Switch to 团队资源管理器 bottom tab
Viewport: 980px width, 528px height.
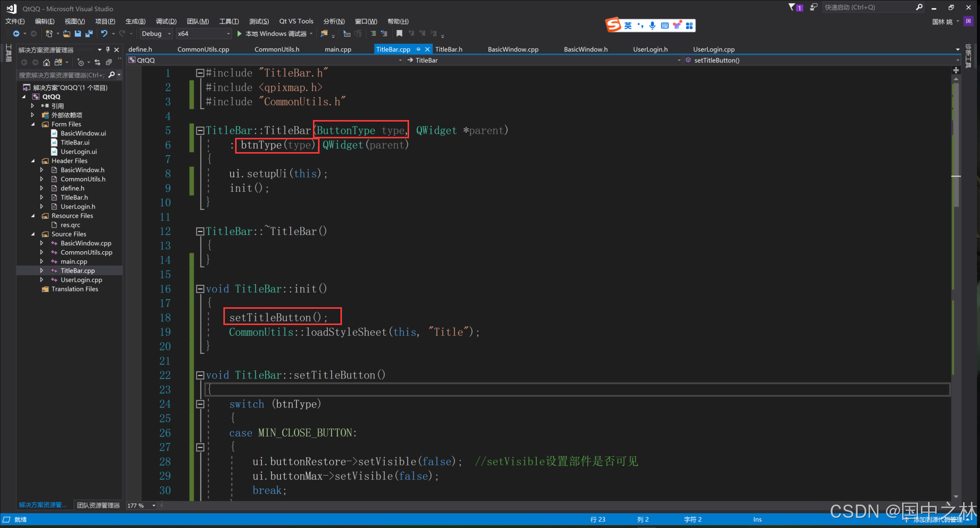coord(98,505)
